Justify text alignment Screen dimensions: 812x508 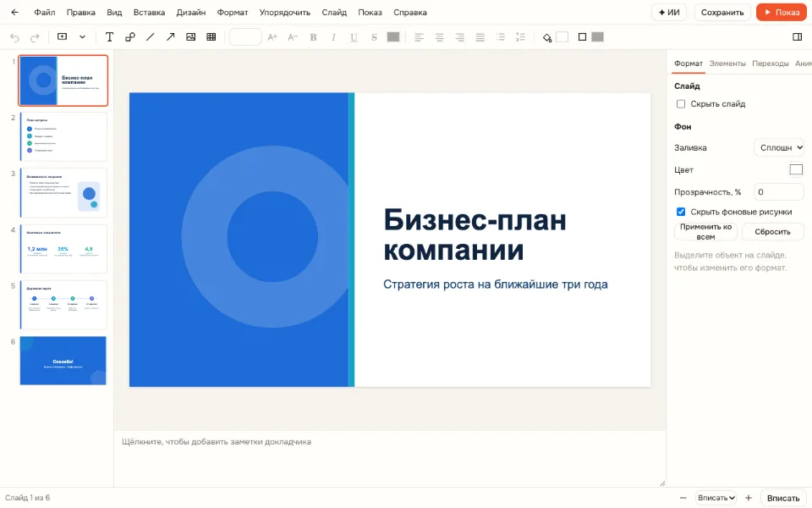click(x=480, y=37)
